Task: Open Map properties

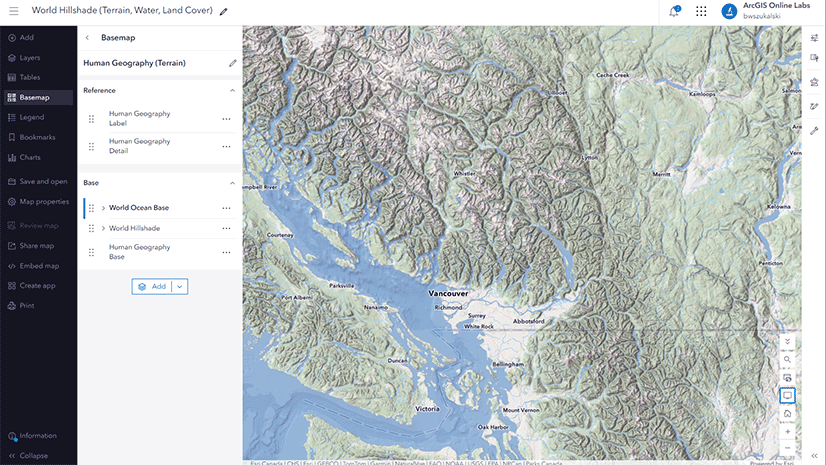Action: (38, 202)
